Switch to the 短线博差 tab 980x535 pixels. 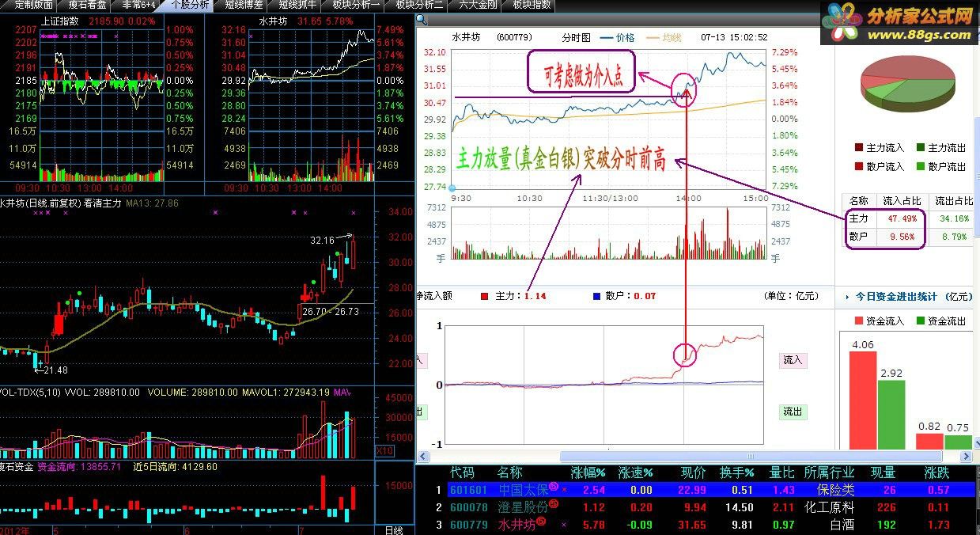(x=244, y=5)
